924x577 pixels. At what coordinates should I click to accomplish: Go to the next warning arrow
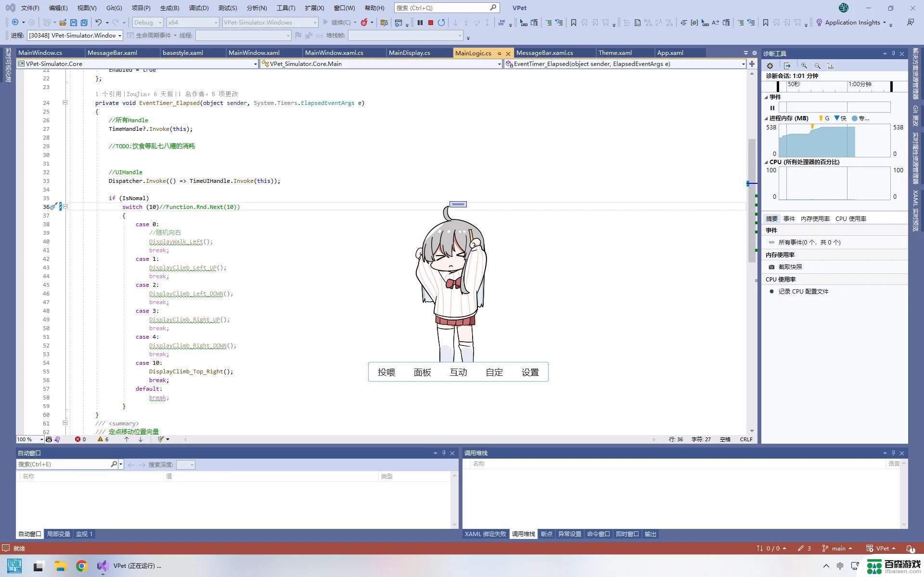[x=141, y=439]
